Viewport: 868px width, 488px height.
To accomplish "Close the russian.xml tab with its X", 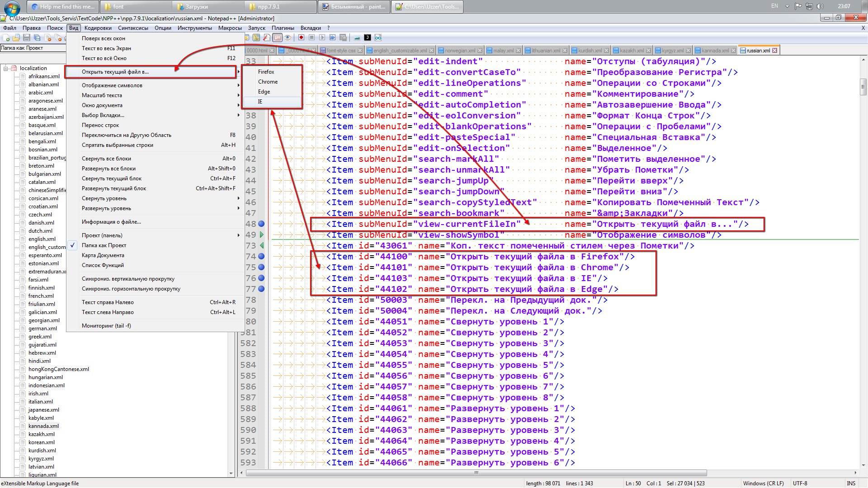I will [x=774, y=50].
